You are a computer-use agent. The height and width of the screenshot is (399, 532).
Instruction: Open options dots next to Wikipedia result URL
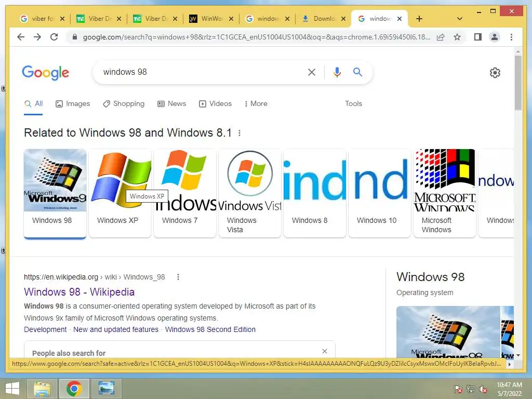[178, 277]
